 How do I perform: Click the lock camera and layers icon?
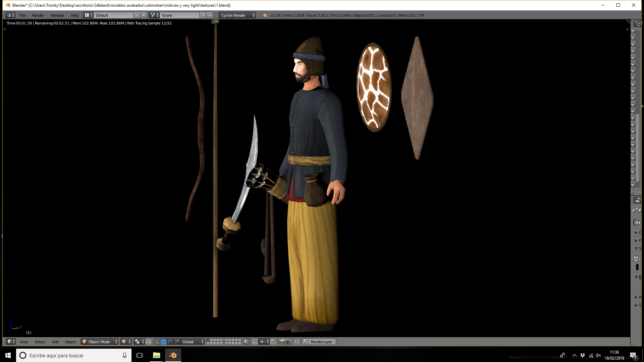tap(247, 342)
